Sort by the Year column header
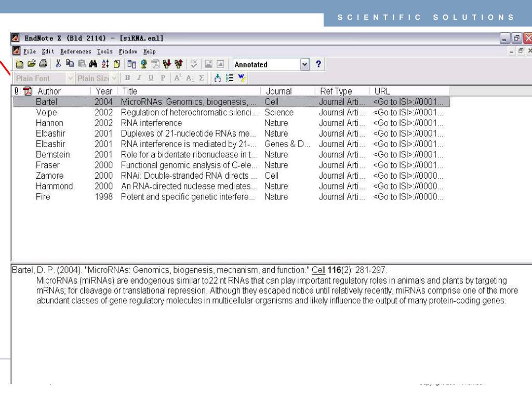Screen dimensions: 532x399 coord(104,91)
